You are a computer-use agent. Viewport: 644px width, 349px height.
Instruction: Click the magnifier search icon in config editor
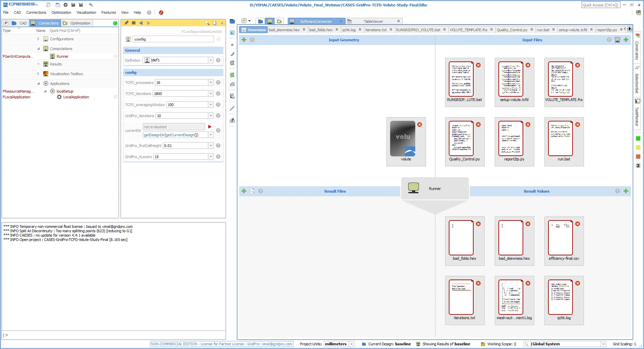coord(207,23)
